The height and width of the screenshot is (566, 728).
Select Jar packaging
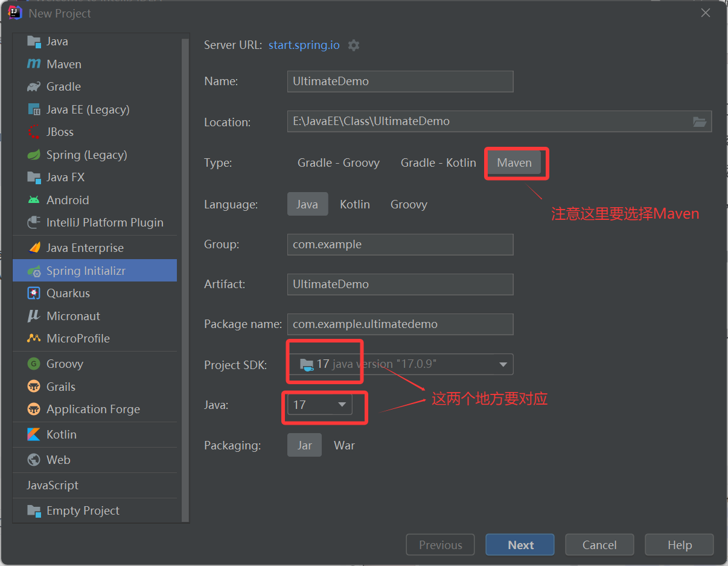(x=304, y=445)
